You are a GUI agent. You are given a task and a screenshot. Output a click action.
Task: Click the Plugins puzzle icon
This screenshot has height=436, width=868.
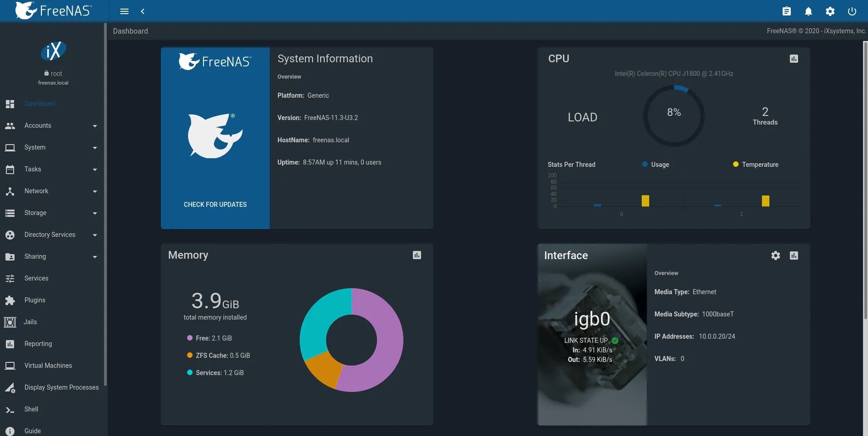click(10, 300)
